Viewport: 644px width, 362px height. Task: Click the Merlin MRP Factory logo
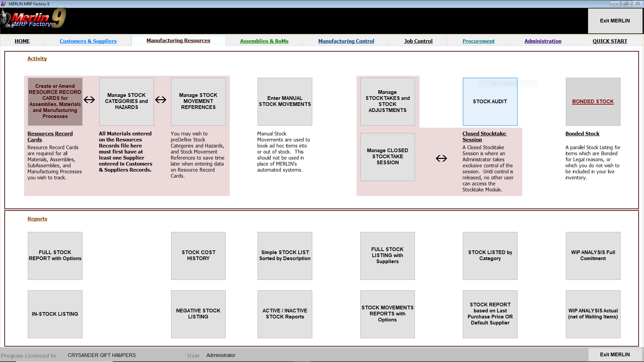pos(34,19)
